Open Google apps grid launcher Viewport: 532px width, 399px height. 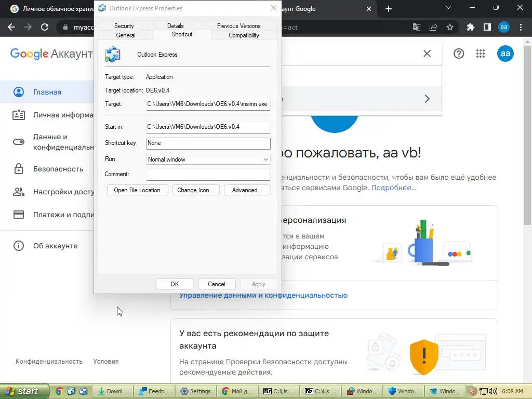[481, 54]
